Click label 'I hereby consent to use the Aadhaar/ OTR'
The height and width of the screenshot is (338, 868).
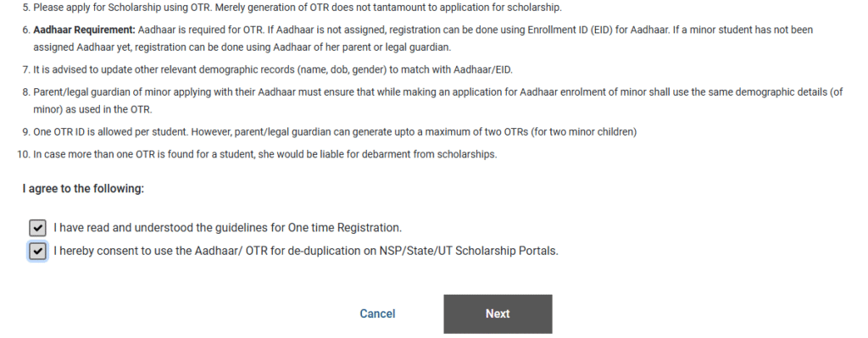(x=305, y=251)
